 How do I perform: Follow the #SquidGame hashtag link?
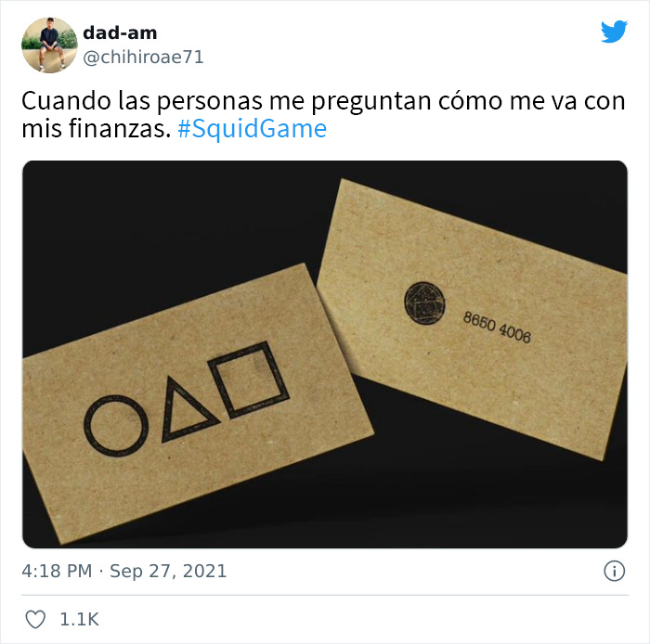tap(252, 129)
